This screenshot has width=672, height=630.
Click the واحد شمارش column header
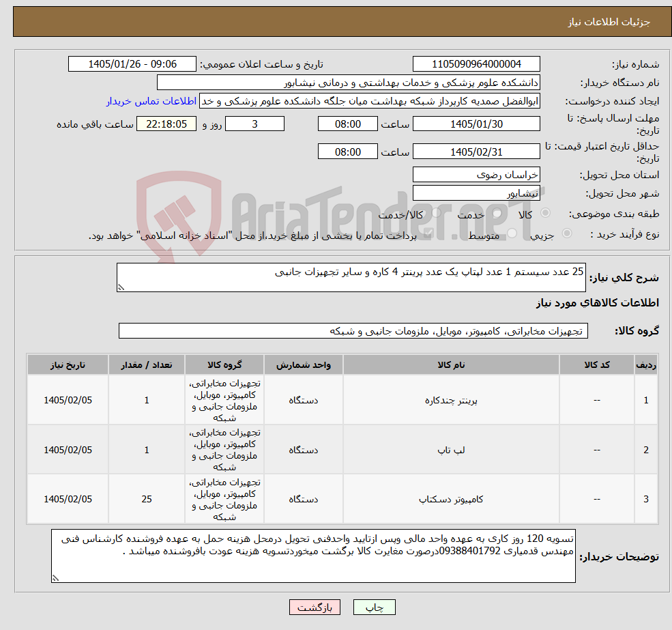click(x=304, y=365)
